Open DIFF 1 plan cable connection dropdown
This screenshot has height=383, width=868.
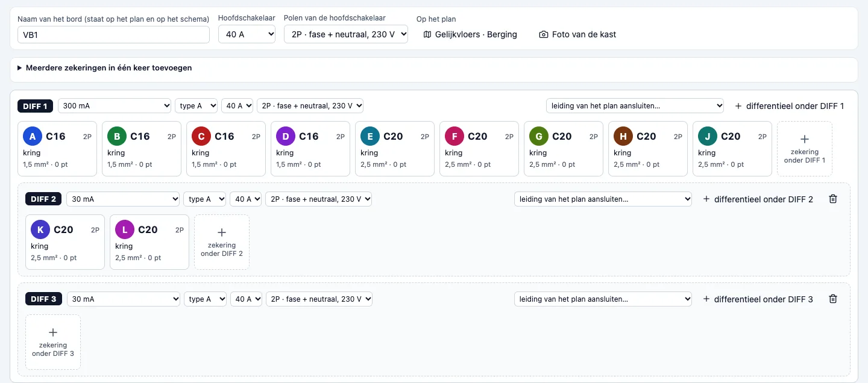point(635,106)
